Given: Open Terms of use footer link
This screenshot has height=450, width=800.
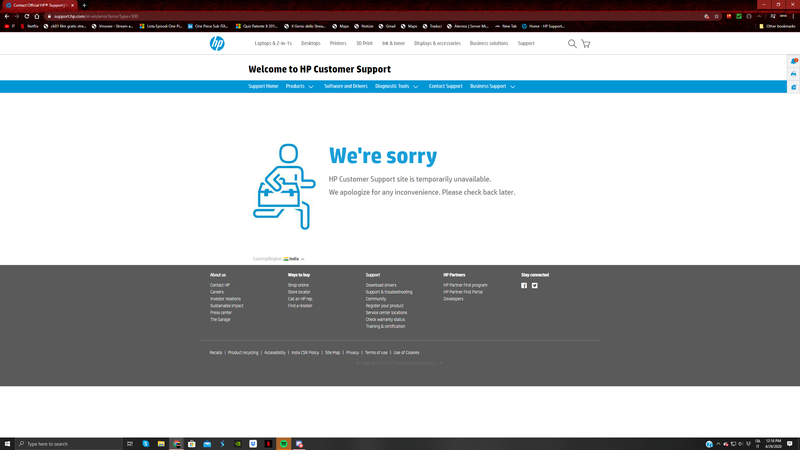Looking at the screenshot, I should click(x=376, y=353).
